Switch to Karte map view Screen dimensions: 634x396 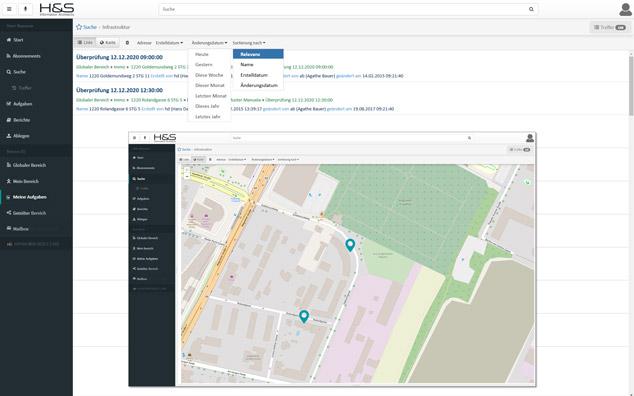108,42
